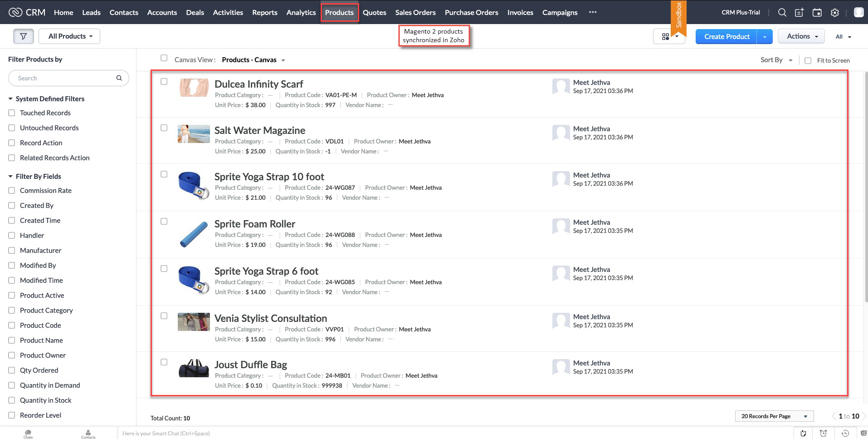Screen dimensions: 868x439
Task: Tick the Sprite Yoga Strap 10 foot checkbox
Action: pos(164,174)
